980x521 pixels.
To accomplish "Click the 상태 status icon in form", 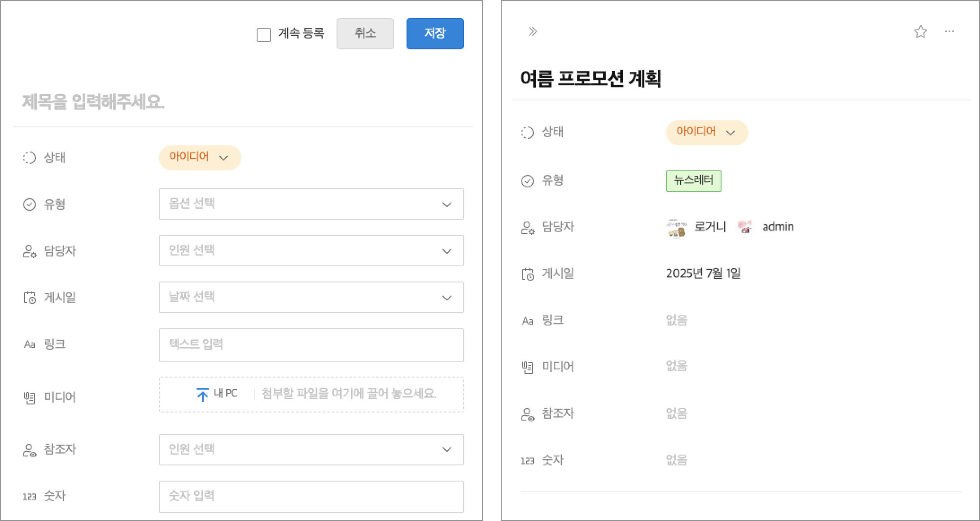I will tap(29, 158).
